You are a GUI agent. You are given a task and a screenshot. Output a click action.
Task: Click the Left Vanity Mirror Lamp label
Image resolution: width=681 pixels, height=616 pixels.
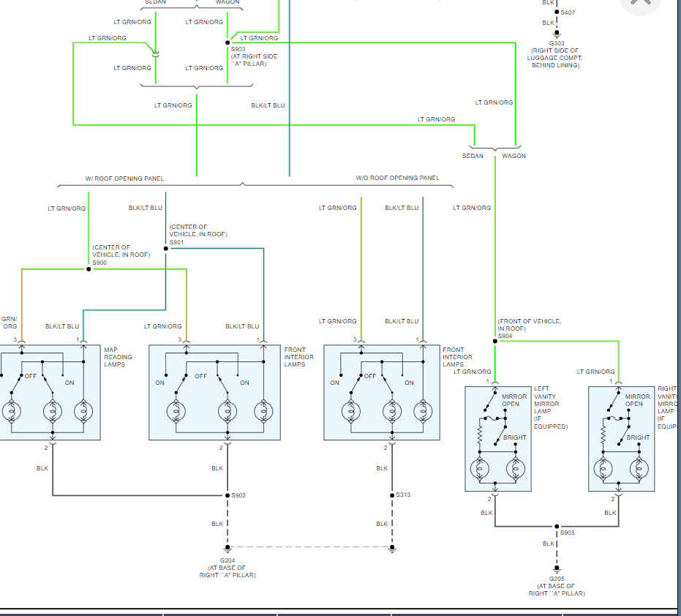click(551, 407)
